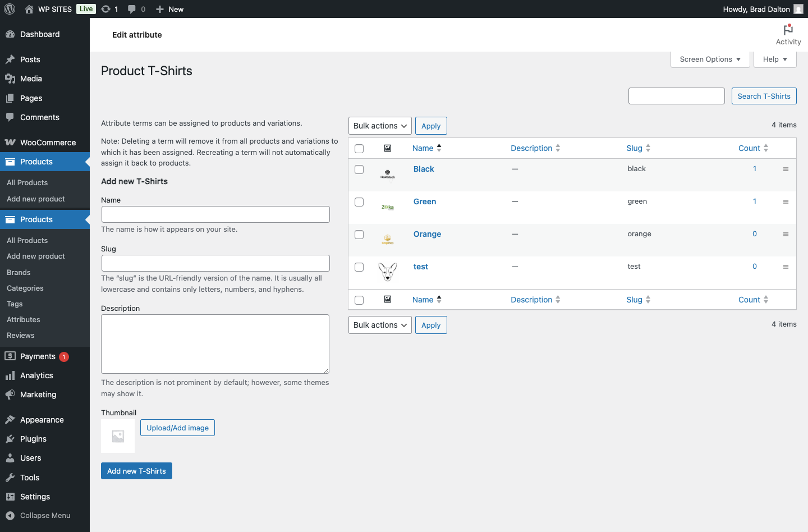This screenshot has height=532, width=808.
Task: Toggle select-all checkbox in table header
Action: [359, 149]
